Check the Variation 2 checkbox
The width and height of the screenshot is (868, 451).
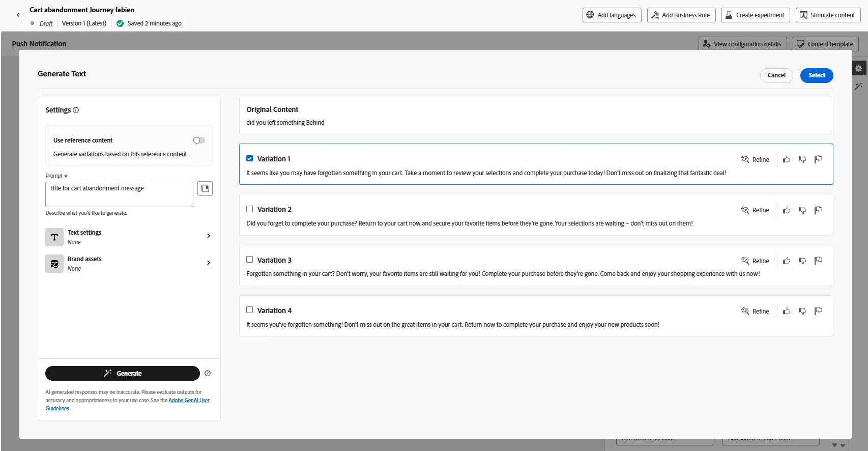[250, 209]
